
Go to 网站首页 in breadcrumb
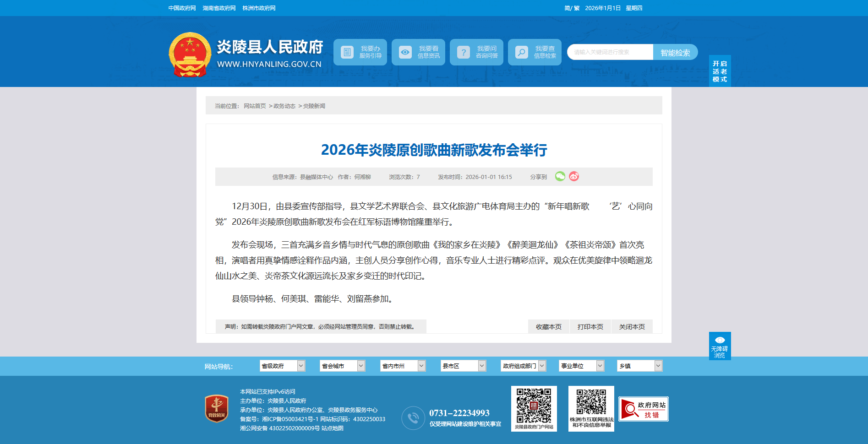pos(255,106)
